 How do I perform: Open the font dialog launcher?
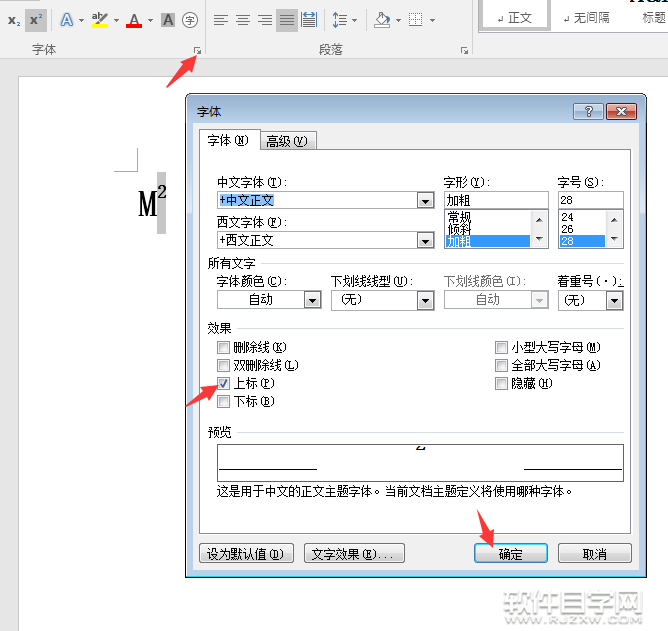197,51
